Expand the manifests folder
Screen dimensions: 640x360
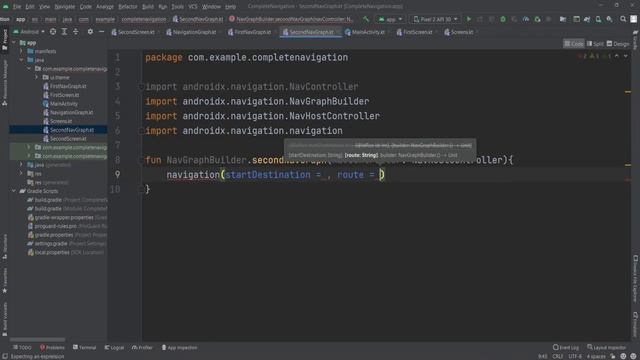[x=22, y=51]
